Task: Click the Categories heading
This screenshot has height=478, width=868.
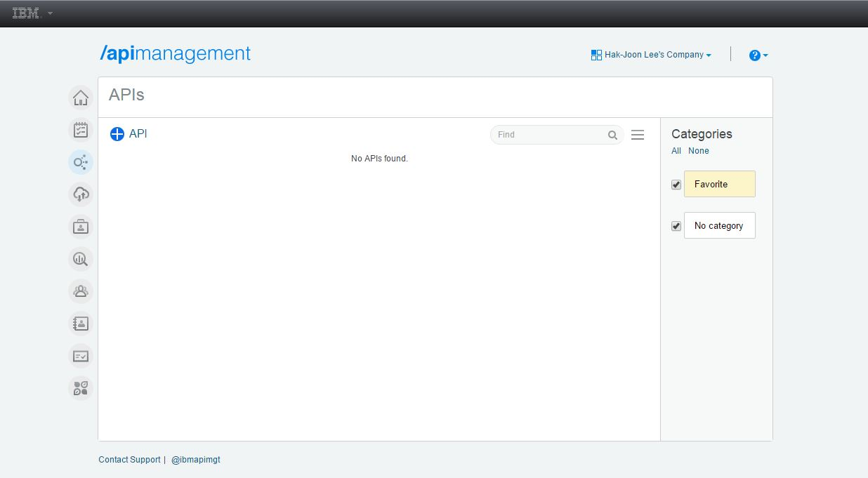Action: tap(702, 134)
